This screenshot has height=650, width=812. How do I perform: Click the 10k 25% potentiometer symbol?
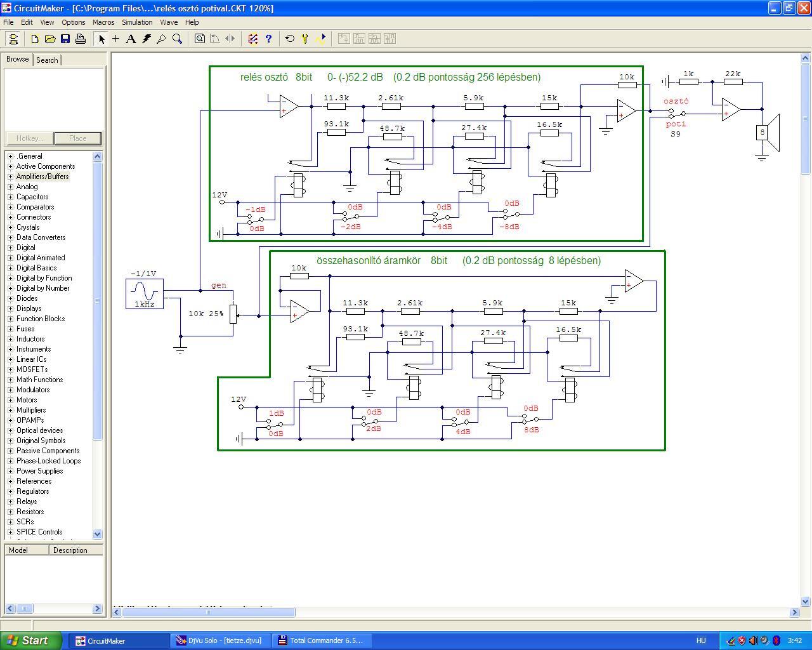tap(233, 314)
